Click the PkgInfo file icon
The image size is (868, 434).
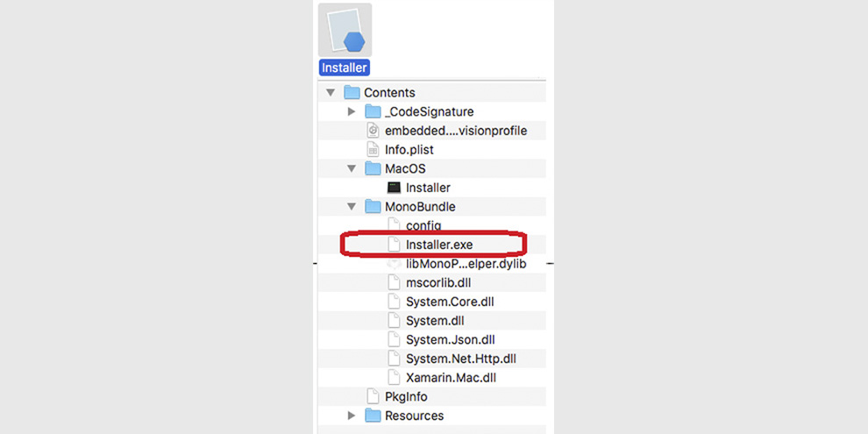click(374, 396)
